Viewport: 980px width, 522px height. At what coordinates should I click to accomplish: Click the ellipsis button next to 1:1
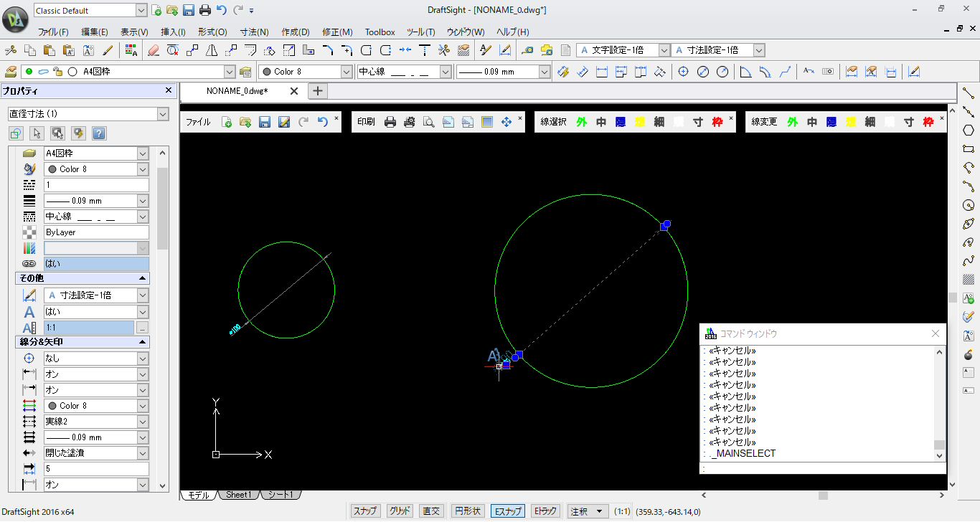pyautogui.click(x=143, y=327)
